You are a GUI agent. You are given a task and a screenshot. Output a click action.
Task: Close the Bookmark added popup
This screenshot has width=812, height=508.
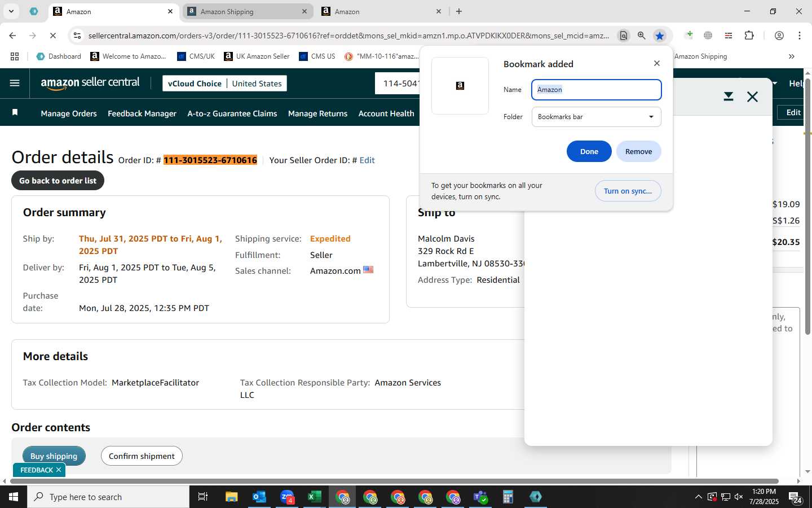(657, 63)
